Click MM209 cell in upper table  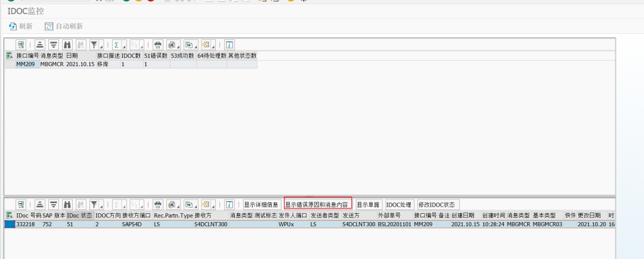pyautogui.click(x=27, y=64)
